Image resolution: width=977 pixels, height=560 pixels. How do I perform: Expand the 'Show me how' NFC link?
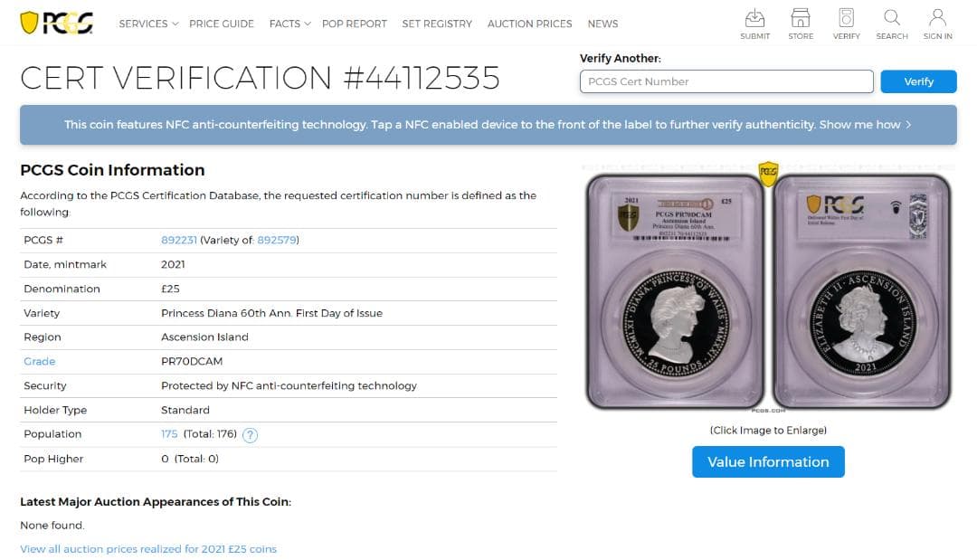coord(865,125)
